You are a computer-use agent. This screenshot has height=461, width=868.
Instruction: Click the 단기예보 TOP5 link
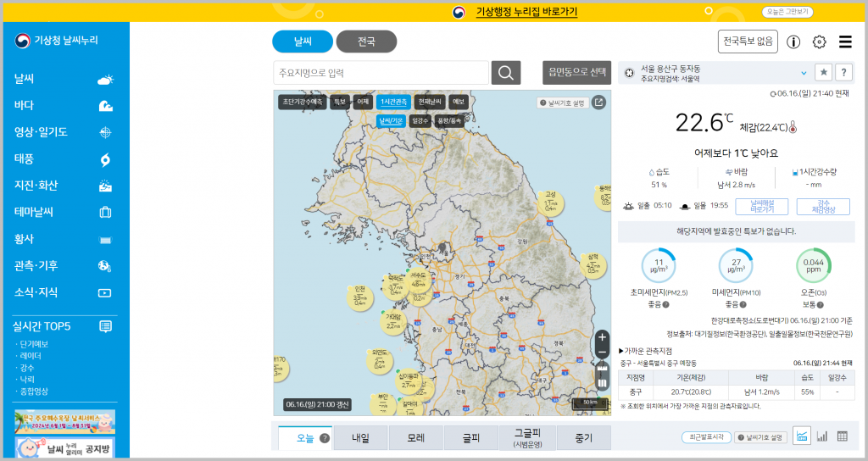click(34, 344)
